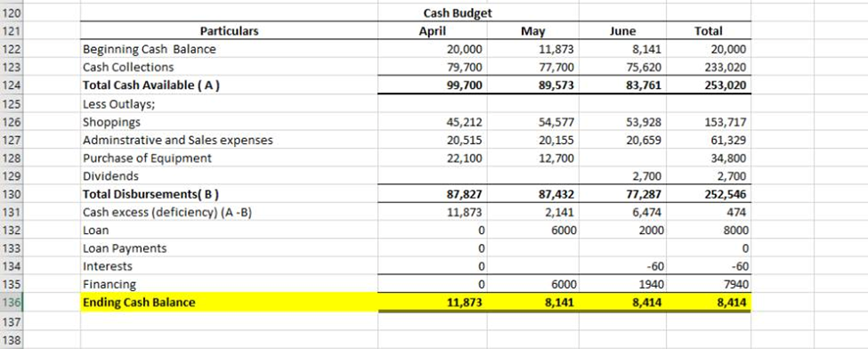The image size is (868, 349).
Task: Select the 'Dividends' label cell
Action: point(229,175)
